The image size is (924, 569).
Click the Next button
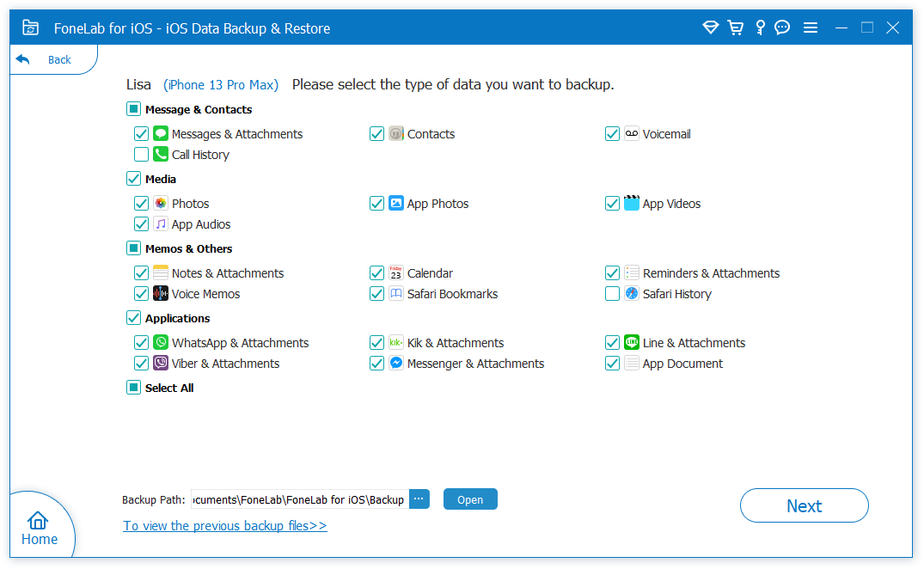click(804, 505)
